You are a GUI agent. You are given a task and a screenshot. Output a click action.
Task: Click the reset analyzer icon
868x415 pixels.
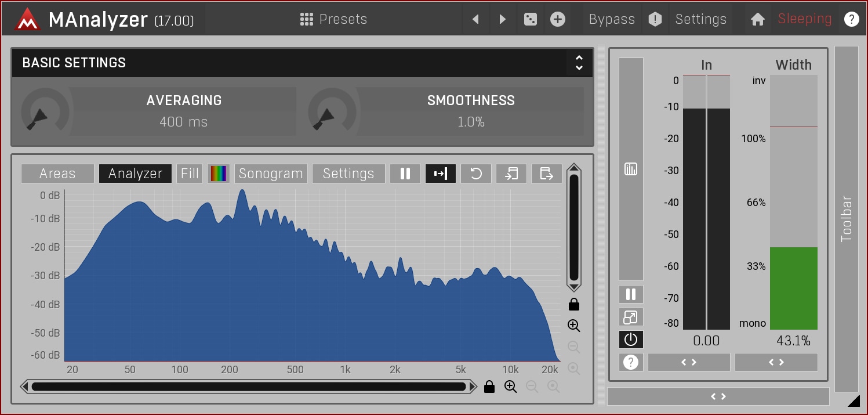pyautogui.click(x=475, y=174)
